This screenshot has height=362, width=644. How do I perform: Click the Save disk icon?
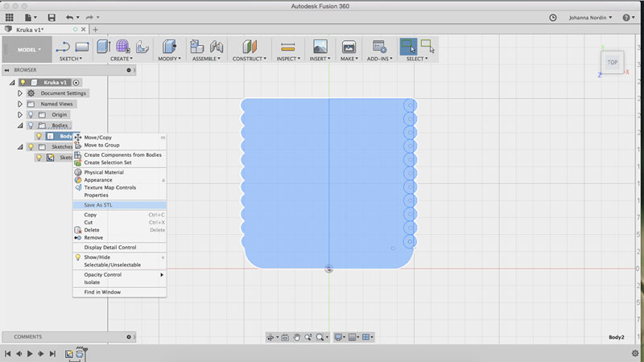tap(52, 17)
